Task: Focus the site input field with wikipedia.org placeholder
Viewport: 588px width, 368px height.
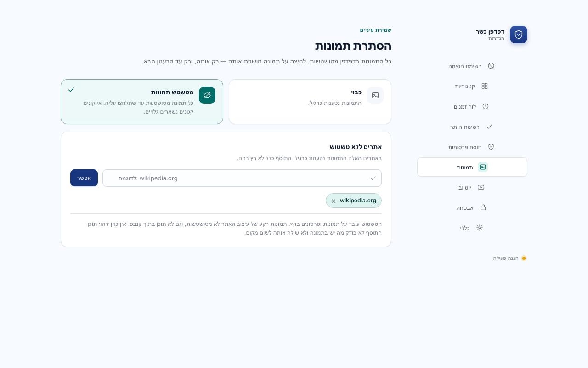Action: (x=242, y=178)
